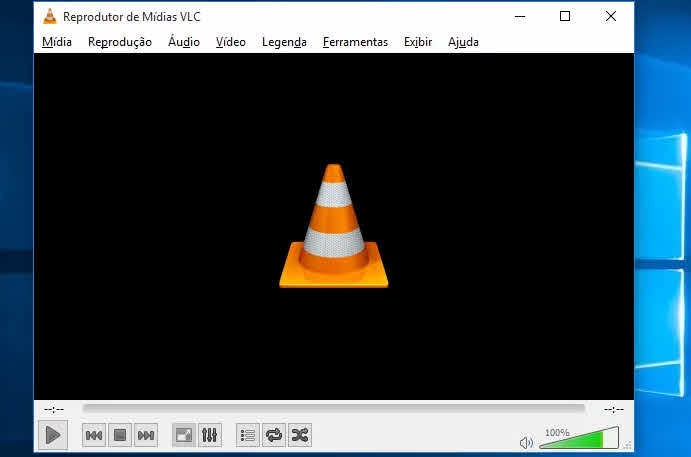The height and width of the screenshot is (457, 691).
Task: Maximize the VLC window
Action: (x=565, y=16)
